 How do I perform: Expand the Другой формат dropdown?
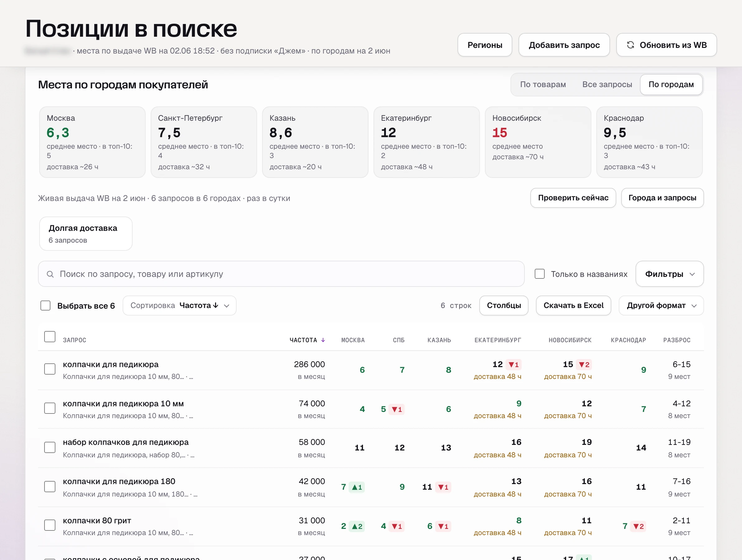(x=661, y=306)
